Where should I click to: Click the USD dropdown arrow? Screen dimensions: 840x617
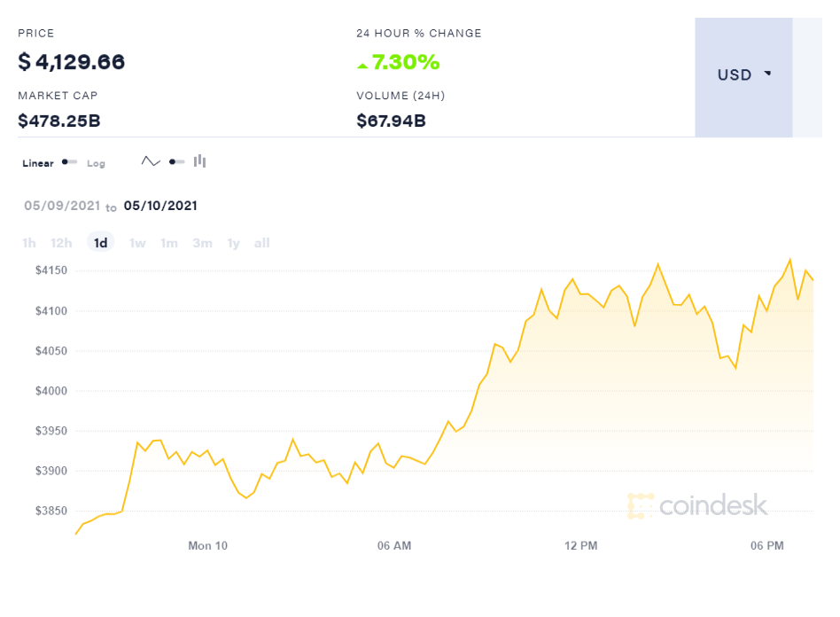[767, 73]
